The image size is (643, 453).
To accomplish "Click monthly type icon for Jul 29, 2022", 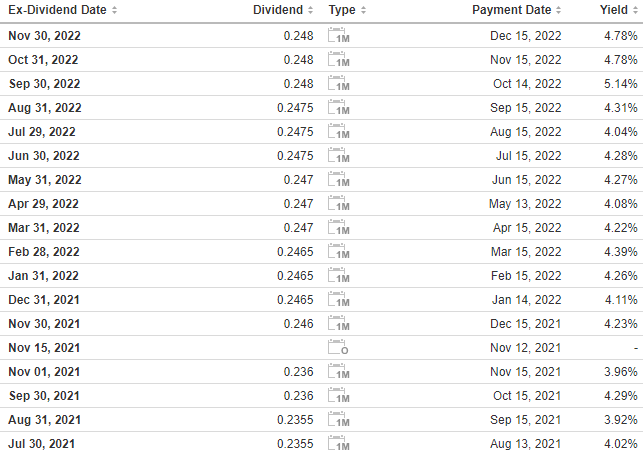I will [x=339, y=132].
